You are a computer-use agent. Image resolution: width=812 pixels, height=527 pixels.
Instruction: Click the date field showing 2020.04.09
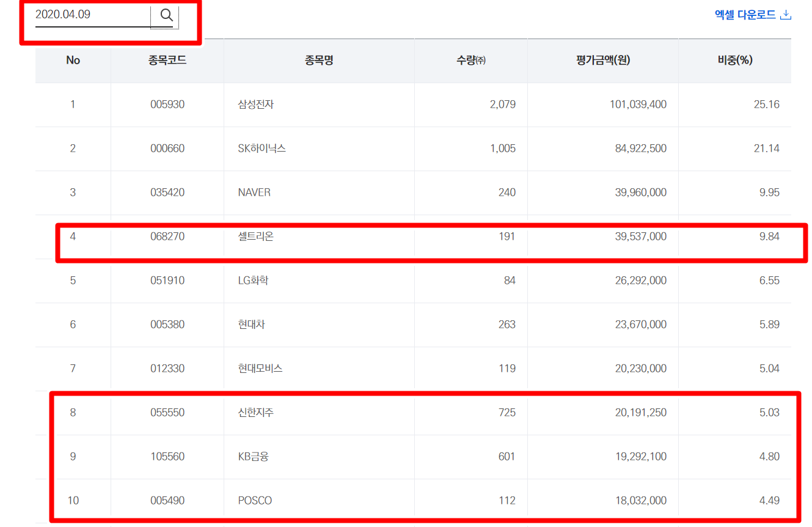[92, 15]
